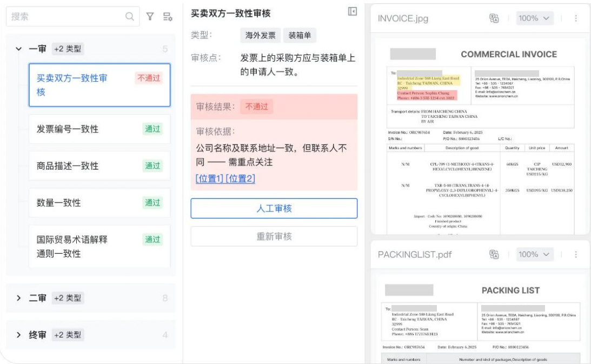Screen dimensions: 591x364
Task: Click the 装箱单 type tag
Action: (300, 36)
